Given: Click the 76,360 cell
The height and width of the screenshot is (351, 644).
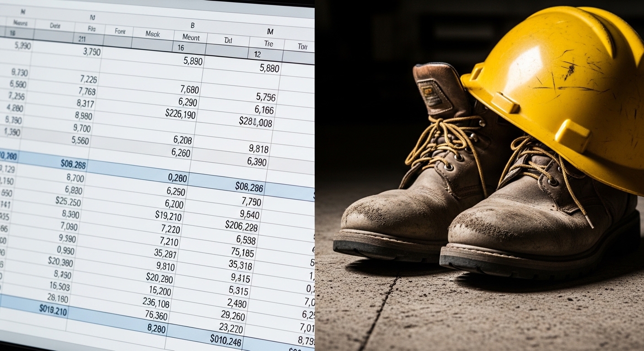Looking at the screenshot, I should [x=156, y=315].
